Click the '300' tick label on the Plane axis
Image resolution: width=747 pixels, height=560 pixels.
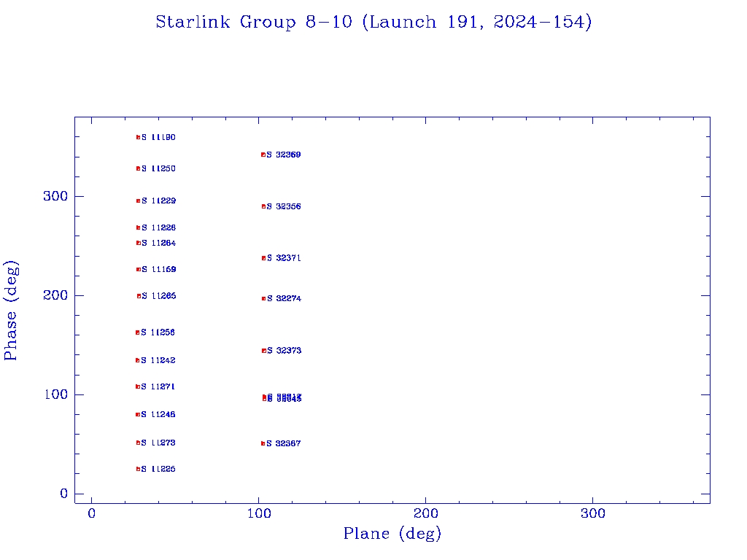(592, 513)
